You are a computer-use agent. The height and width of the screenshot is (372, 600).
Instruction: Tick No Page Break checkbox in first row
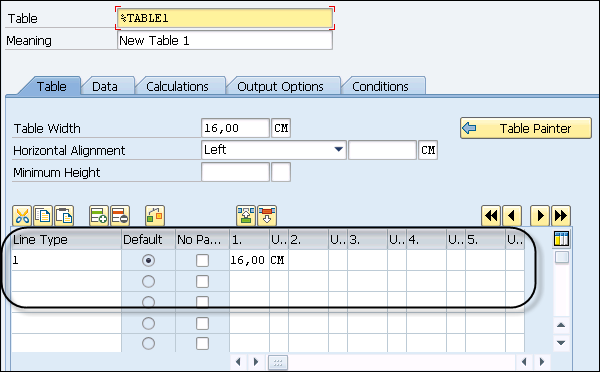(x=202, y=261)
